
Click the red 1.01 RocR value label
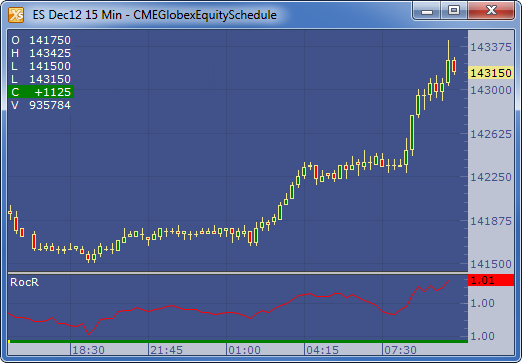(491, 280)
